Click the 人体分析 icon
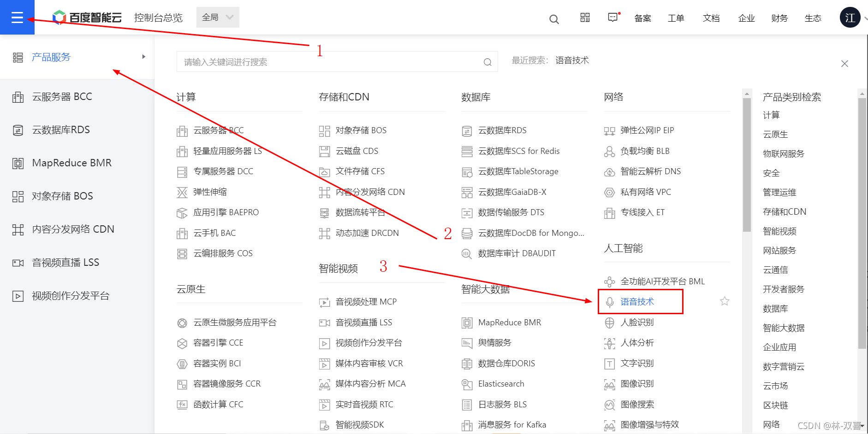Screen dimensions: 868x434 click(x=609, y=343)
